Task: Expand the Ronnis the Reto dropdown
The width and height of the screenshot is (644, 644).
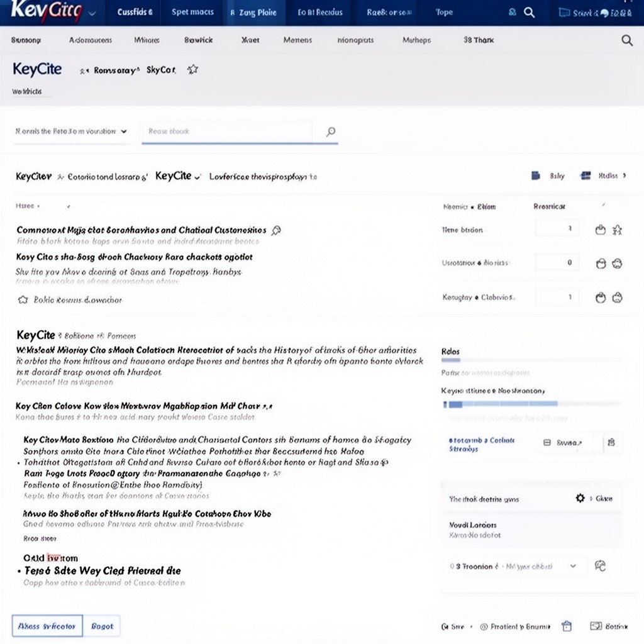Action: point(71,131)
